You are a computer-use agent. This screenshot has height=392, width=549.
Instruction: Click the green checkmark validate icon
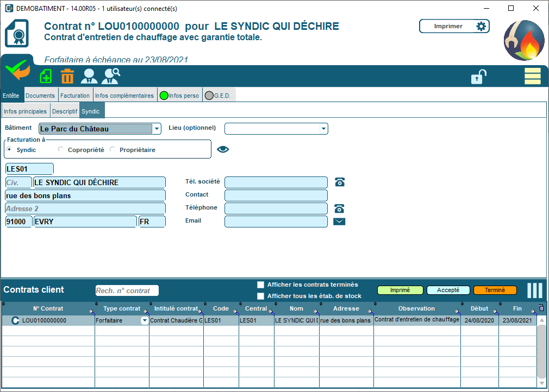(x=17, y=71)
